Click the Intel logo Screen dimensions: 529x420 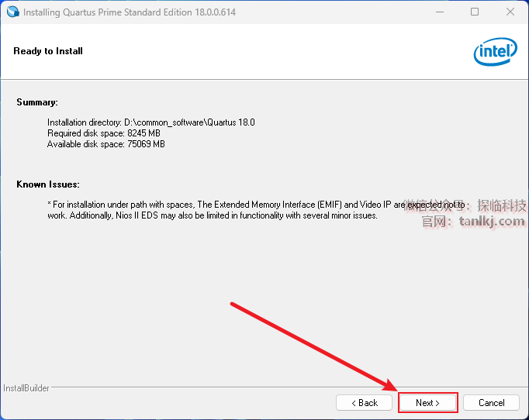click(496, 52)
